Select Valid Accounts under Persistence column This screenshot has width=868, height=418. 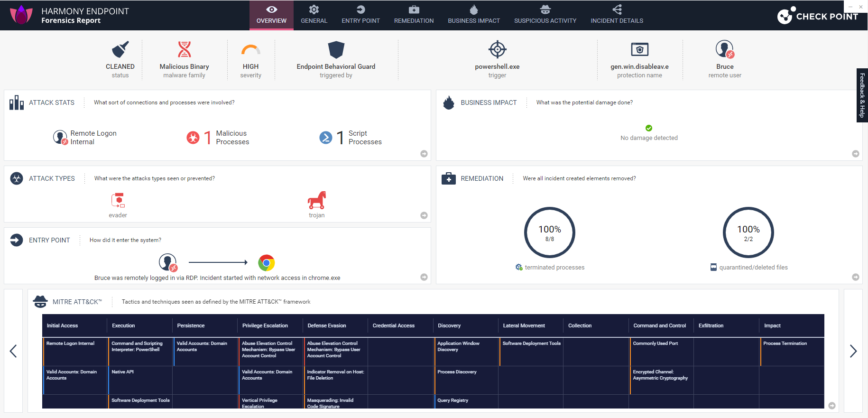(205, 352)
